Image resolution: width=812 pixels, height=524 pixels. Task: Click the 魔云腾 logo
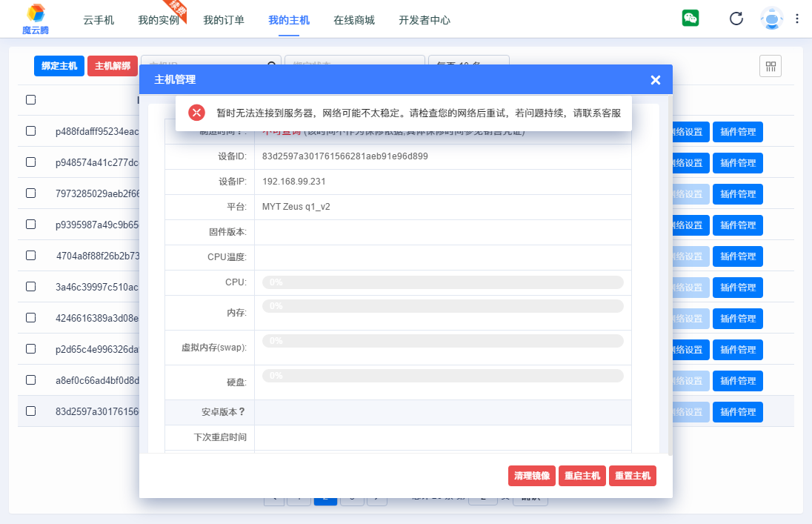point(34,19)
